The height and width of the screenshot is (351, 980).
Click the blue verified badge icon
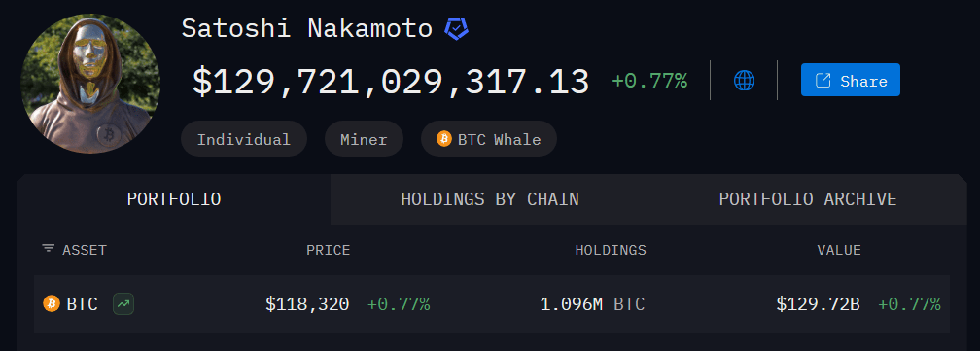[456, 29]
